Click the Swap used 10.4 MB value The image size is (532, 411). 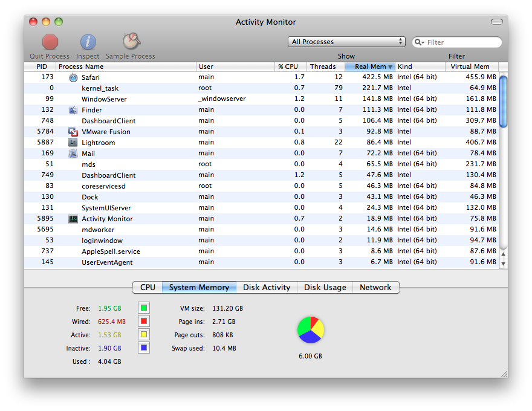224,348
